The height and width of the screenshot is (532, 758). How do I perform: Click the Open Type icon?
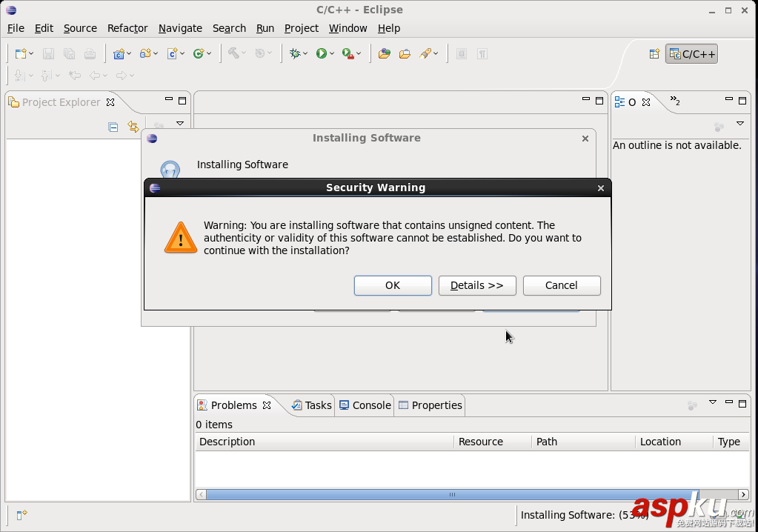pyautogui.click(x=385, y=53)
